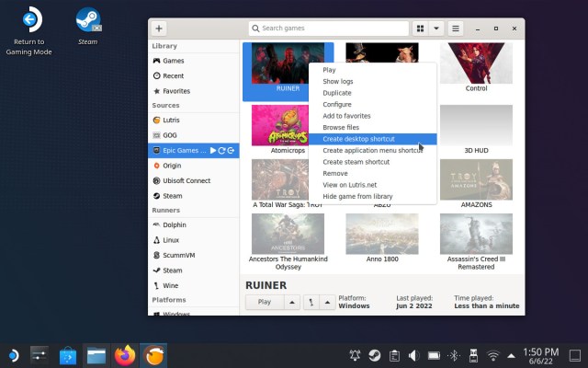The width and height of the screenshot is (588, 368).
Task: Select Create steam shortcut
Action: 372,162
